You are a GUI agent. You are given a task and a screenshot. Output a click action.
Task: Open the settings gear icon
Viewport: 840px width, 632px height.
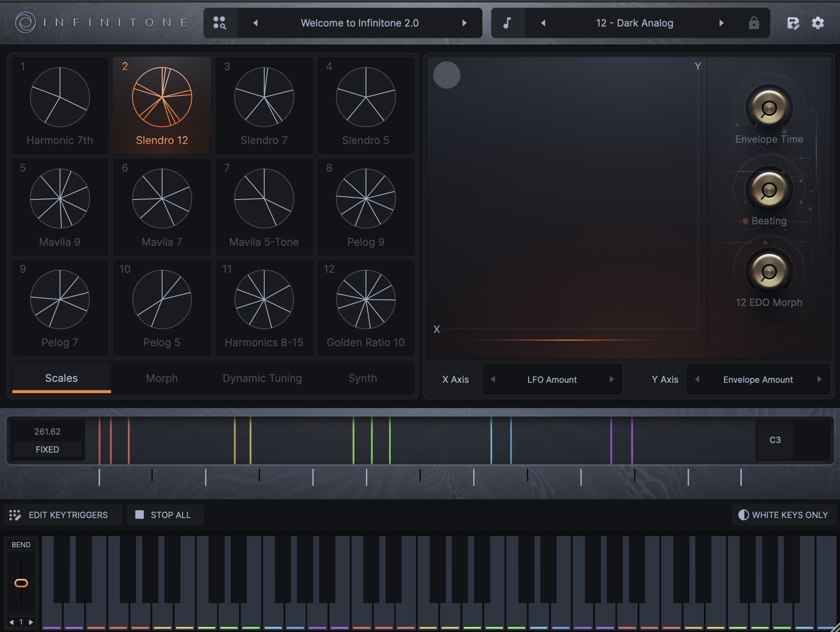coord(818,23)
